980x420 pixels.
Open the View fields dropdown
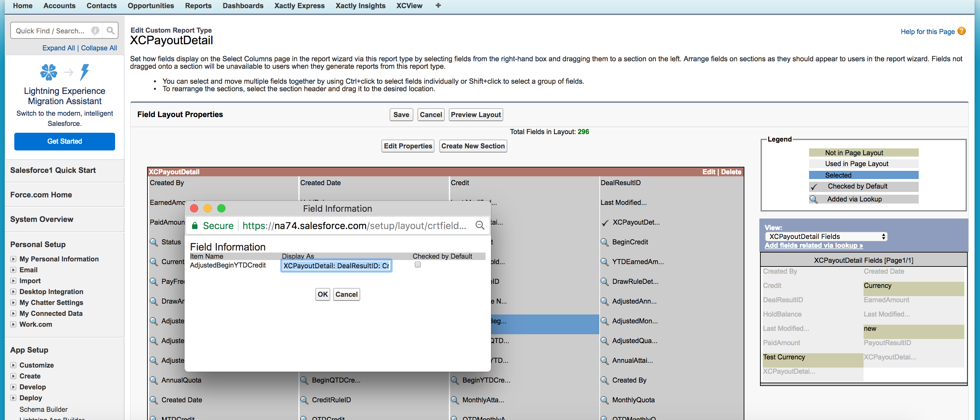[x=826, y=237]
